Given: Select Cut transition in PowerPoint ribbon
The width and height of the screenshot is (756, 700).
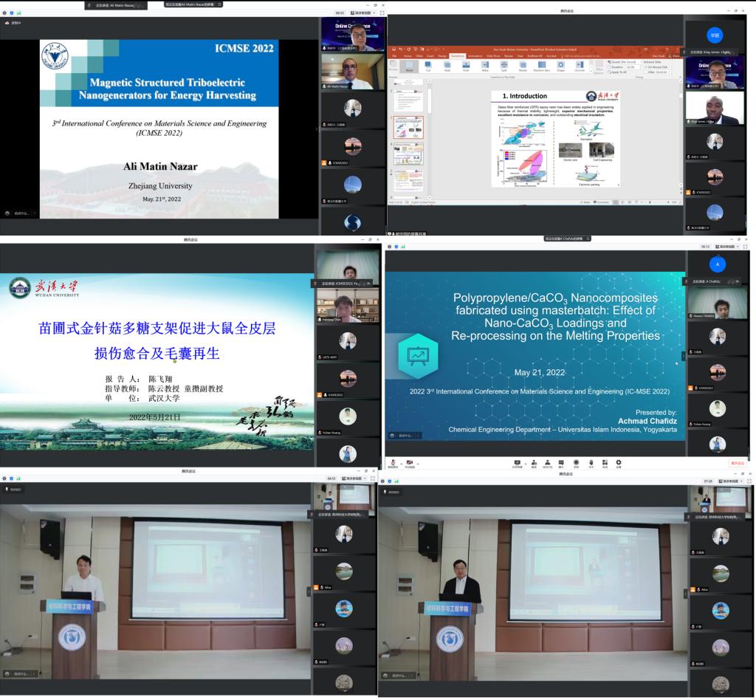Looking at the screenshot, I should pyautogui.click(x=428, y=66).
